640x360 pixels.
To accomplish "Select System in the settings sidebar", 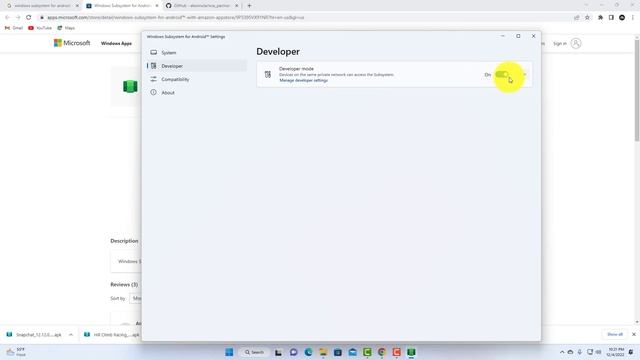I will [197, 53].
